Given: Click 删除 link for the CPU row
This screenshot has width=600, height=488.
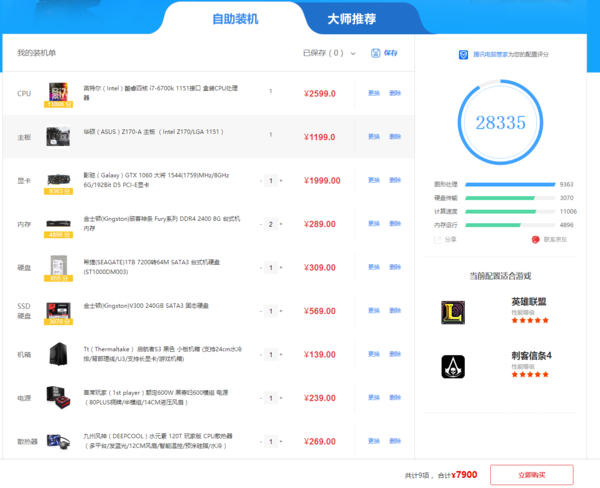Looking at the screenshot, I should (395, 93).
